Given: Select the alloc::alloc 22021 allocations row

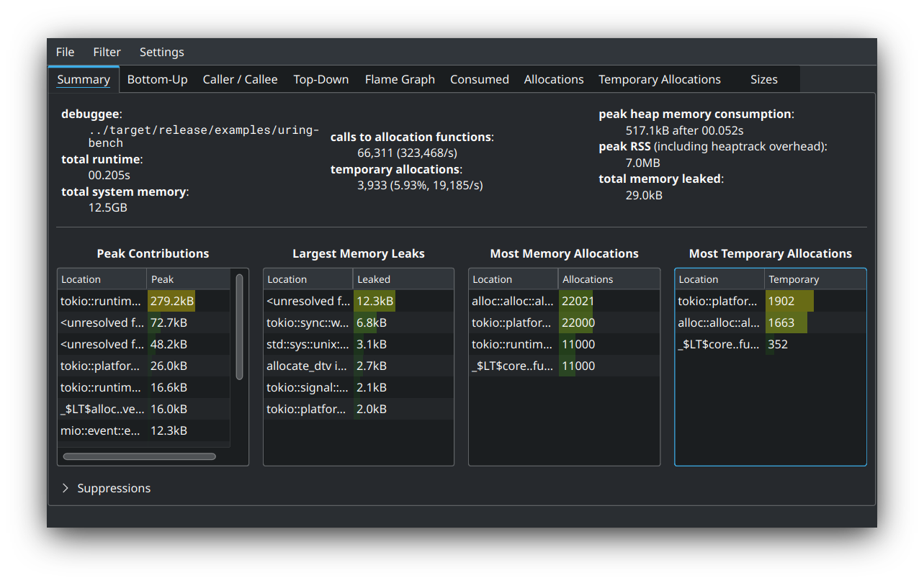Looking at the screenshot, I should [564, 301].
